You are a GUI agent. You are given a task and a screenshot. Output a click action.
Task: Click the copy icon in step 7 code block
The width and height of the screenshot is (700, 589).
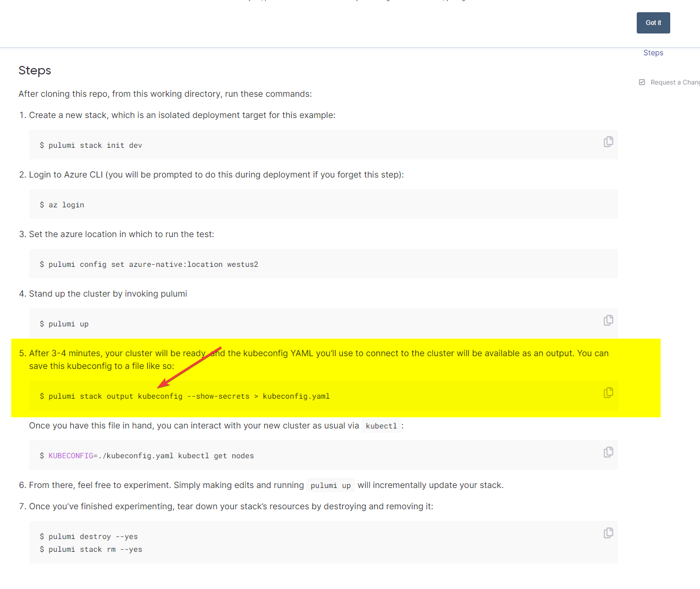(x=608, y=533)
